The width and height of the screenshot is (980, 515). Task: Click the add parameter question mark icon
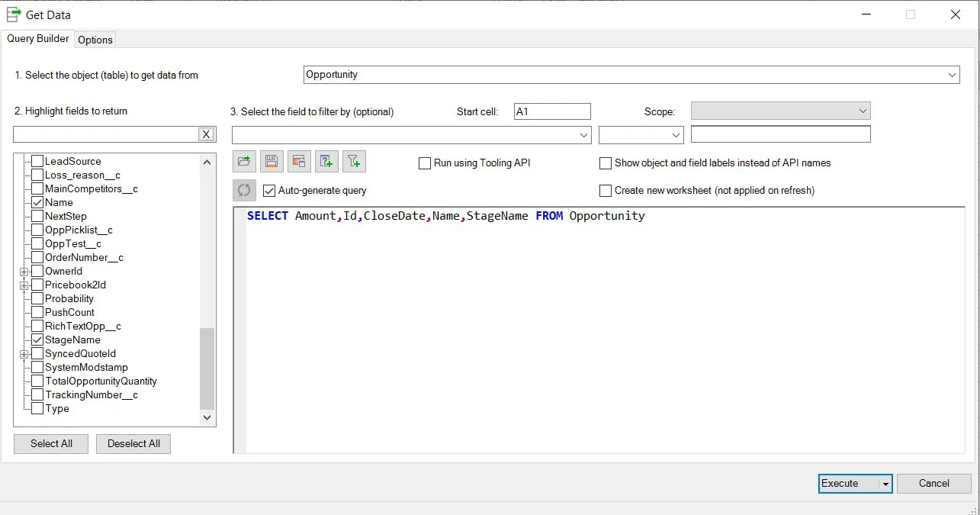click(x=326, y=161)
